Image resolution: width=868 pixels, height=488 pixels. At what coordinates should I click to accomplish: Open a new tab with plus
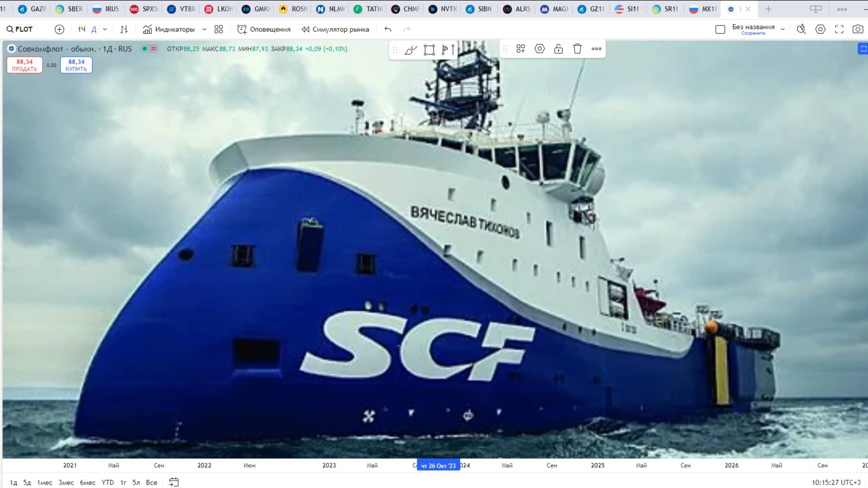pos(768,9)
